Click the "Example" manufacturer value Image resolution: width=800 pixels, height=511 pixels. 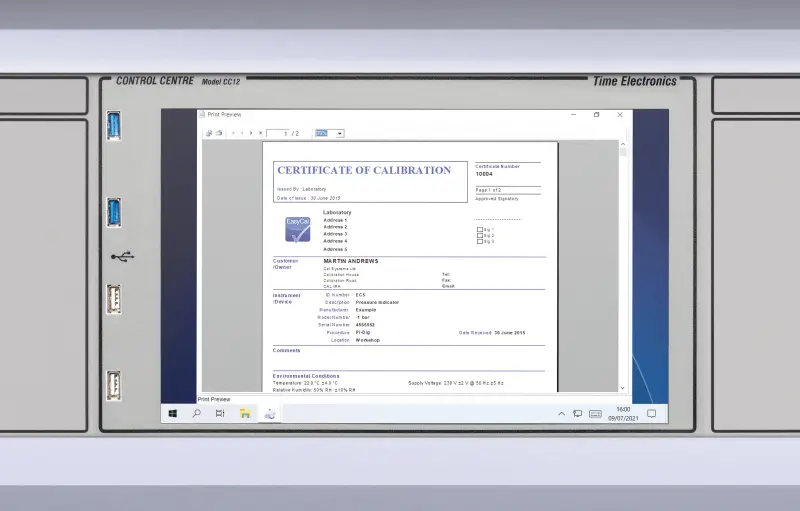point(366,310)
